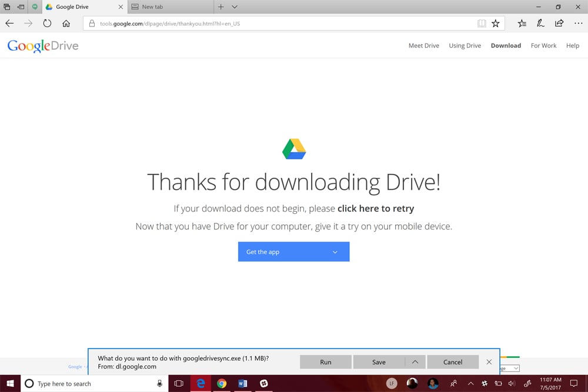Open Task View from taskbar
This screenshot has height=392, width=588.
tap(179, 383)
